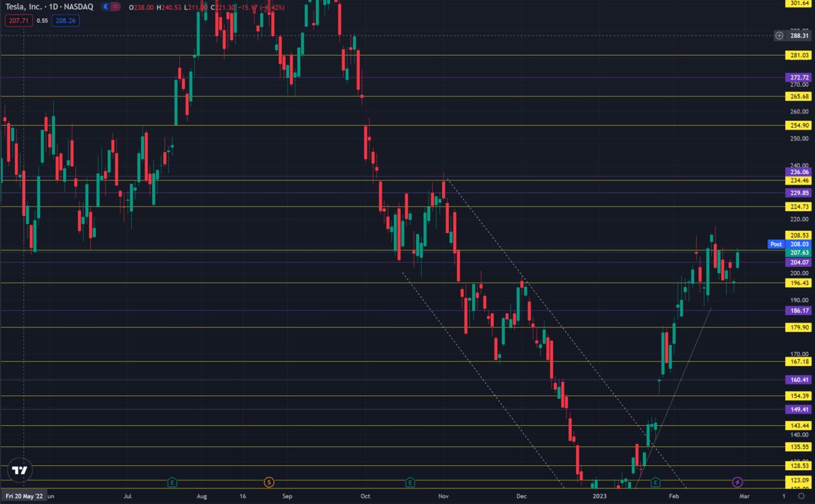The width and height of the screenshot is (815, 504).
Task: Open chart settings gear on the time axis
Action: (x=801, y=497)
